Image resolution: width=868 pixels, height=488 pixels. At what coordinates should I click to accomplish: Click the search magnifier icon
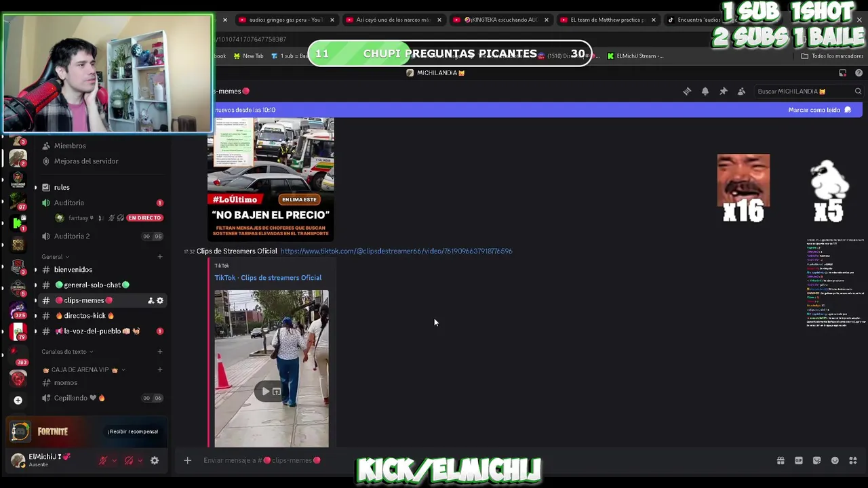click(x=858, y=91)
